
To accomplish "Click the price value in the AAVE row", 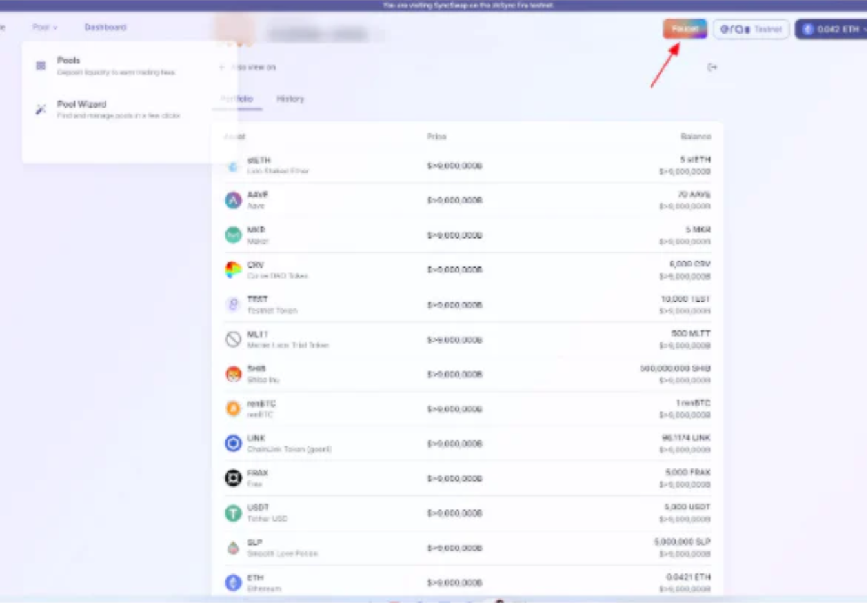I will (x=454, y=201).
